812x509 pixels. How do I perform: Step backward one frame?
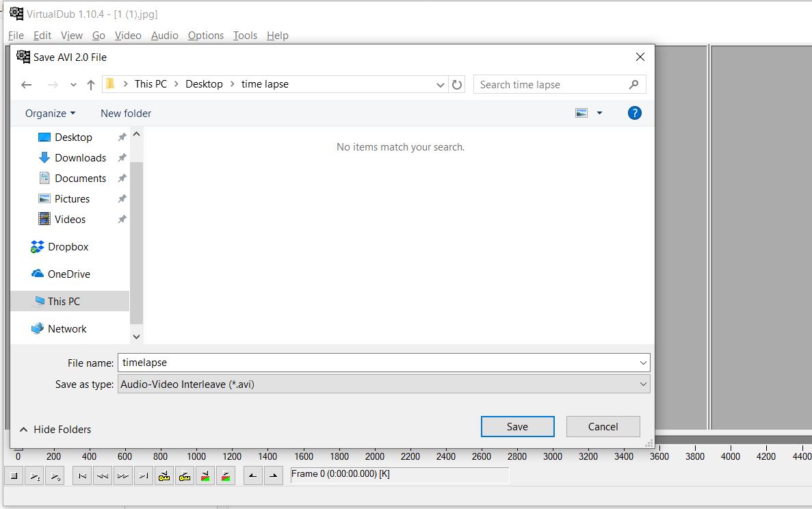[x=103, y=476]
